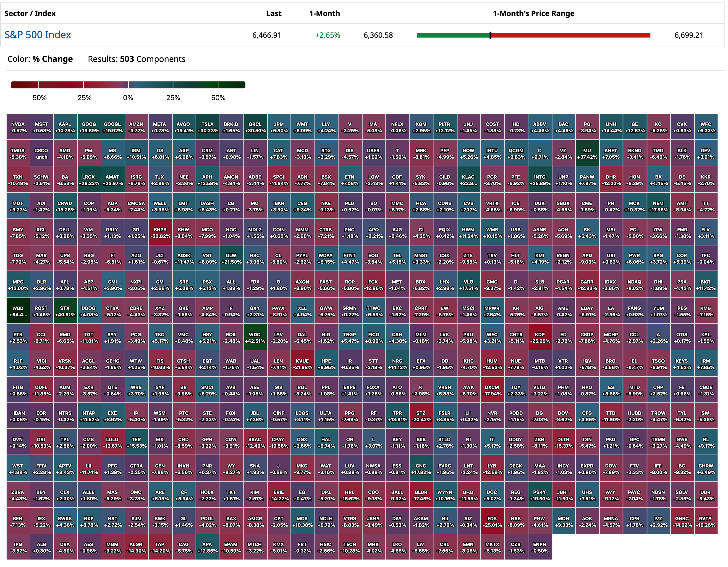This screenshot has width=728, height=567.
Task: Click the % Change color label
Action: 52,59
